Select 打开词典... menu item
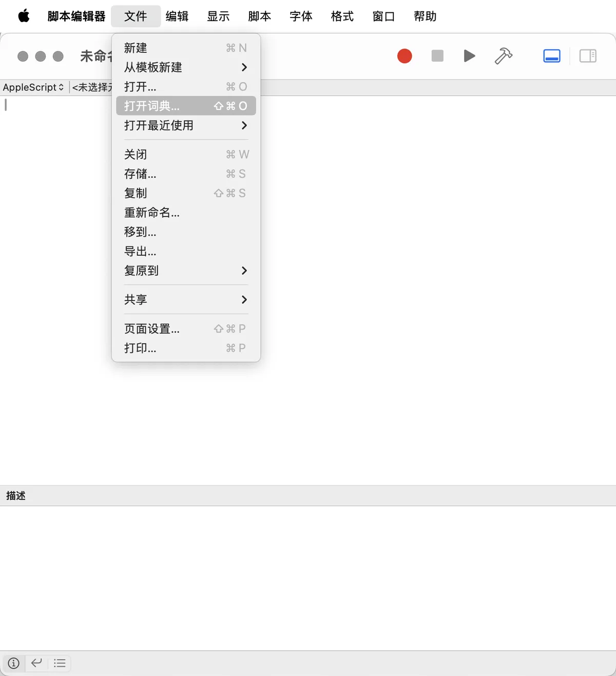Image resolution: width=616 pixels, height=676 pixels. [186, 106]
